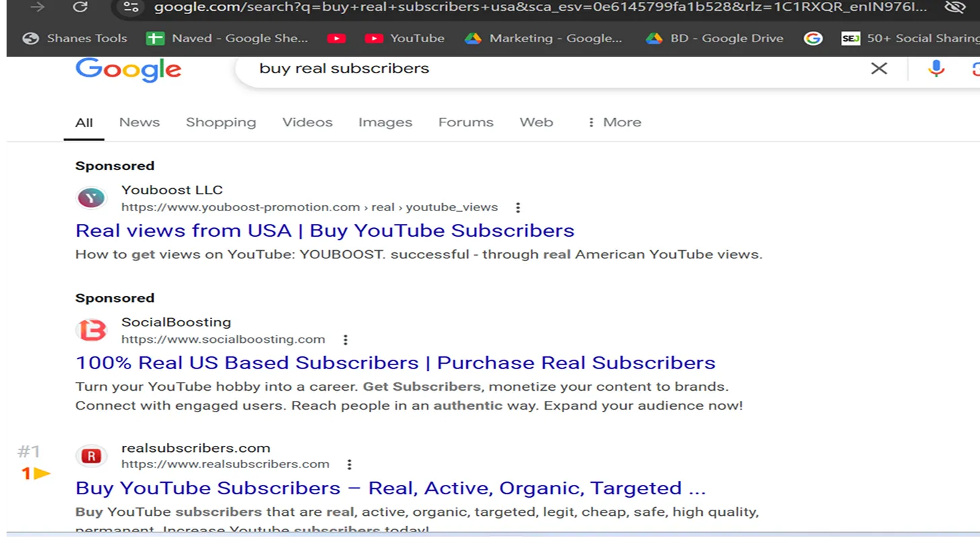
Task: Open the Buy YouTube Subscribers organic result
Action: click(x=390, y=488)
